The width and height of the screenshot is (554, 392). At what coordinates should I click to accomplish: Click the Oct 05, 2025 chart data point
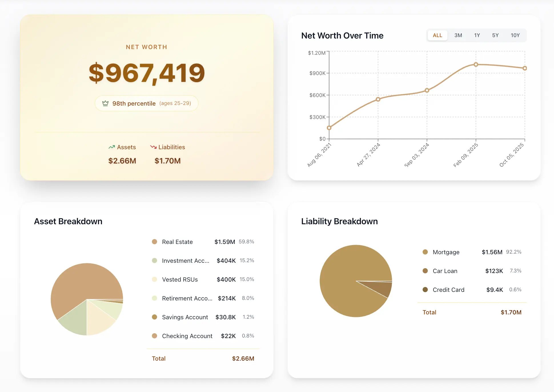tap(525, 68)
